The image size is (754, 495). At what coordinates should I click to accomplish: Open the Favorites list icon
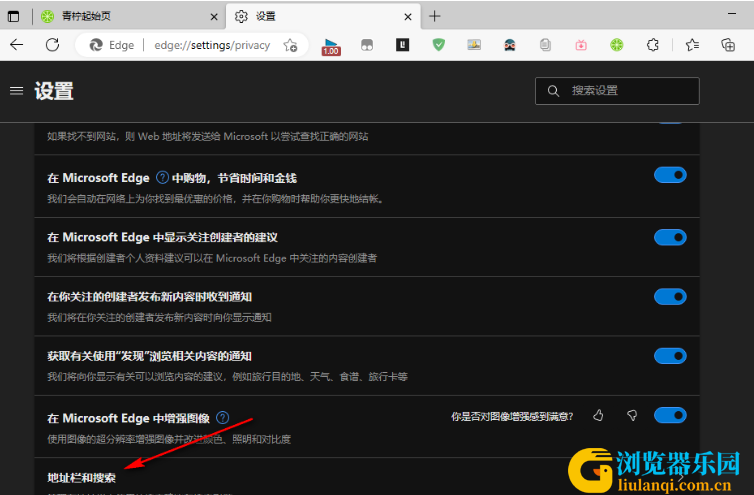692,45
